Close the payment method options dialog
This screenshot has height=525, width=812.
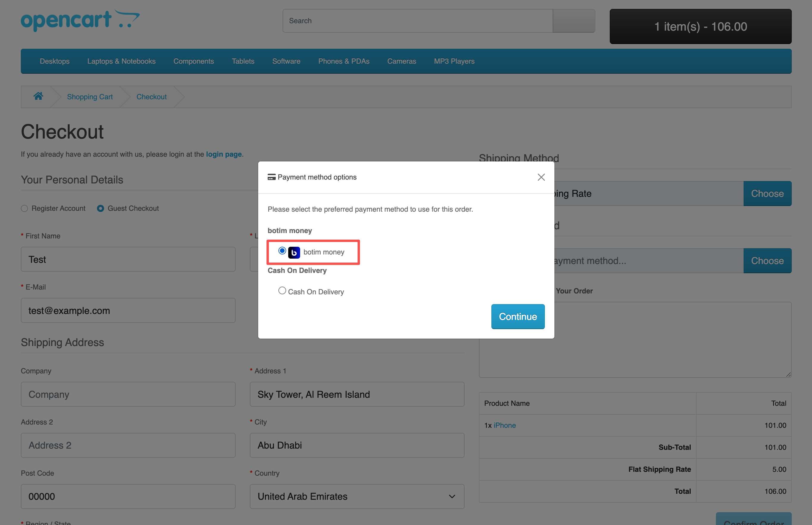[541, 177]
